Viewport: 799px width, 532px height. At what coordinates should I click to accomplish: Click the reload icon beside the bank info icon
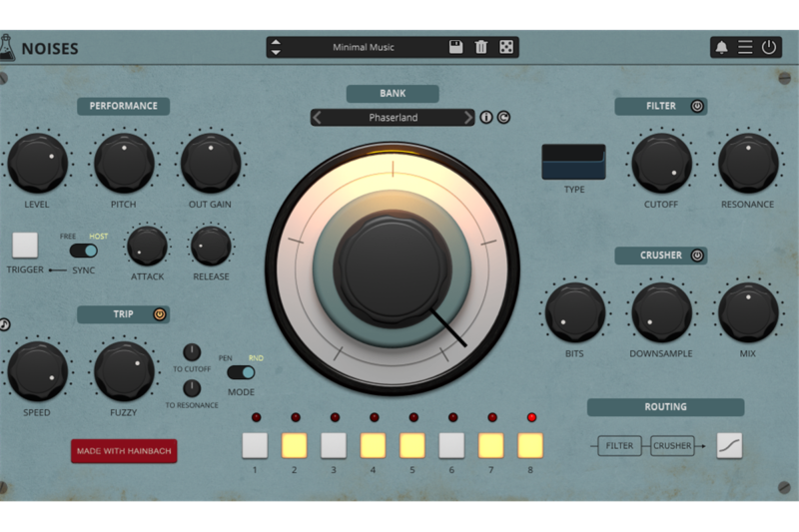pyautogui.click(x=503, y=117)
